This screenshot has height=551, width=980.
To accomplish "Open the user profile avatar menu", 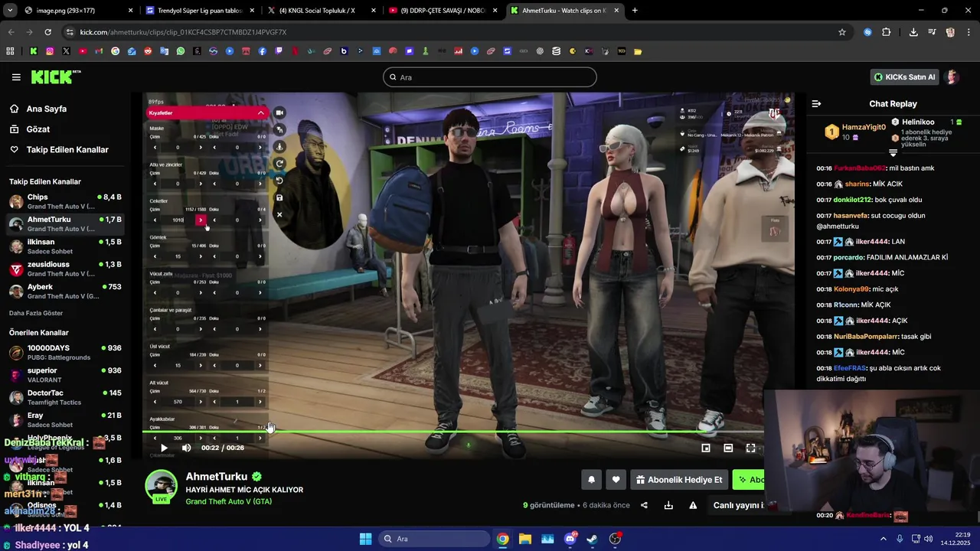I will [x=952, y=77].
